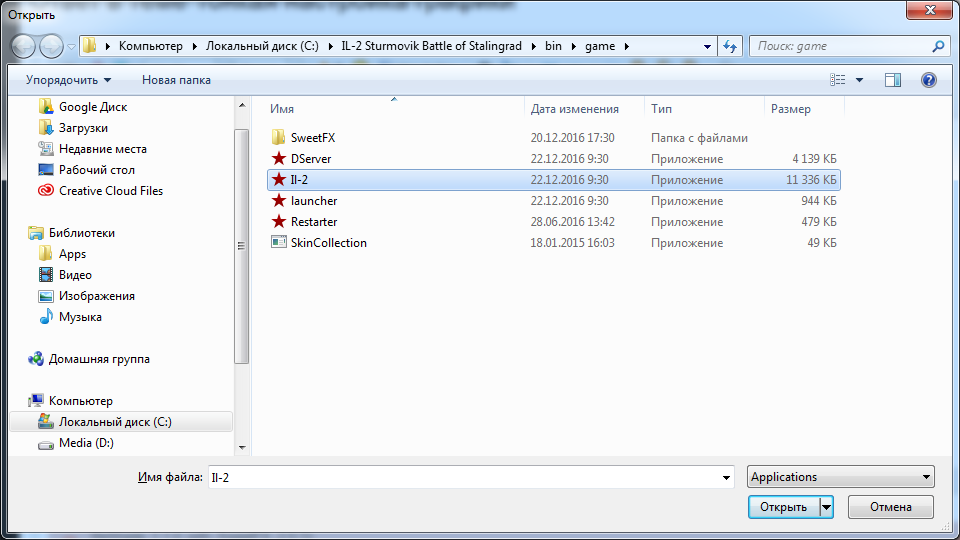The width and height of the screenshot is (960, 540).
Task: Click the change view icon
Action: 838,80
